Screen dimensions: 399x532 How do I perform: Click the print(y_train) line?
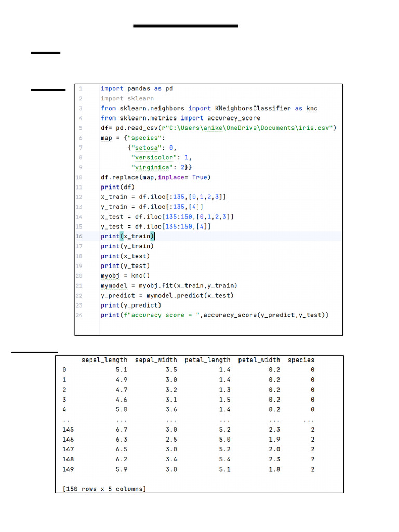pos(127,246)
